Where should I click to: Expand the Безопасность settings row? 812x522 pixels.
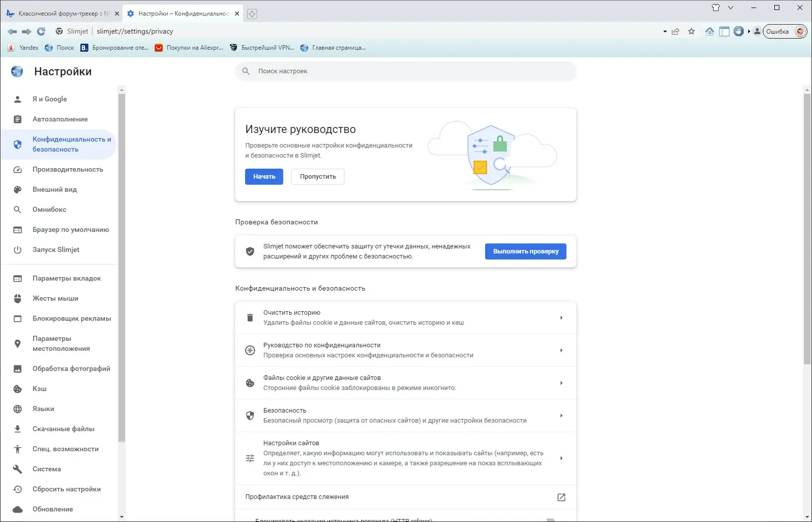point(405,416)
